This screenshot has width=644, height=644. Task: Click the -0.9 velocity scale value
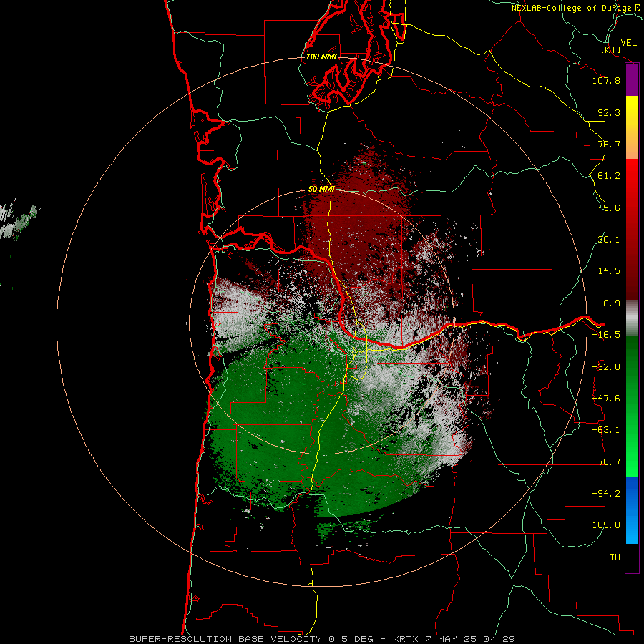pyautogui.click(x=609, y=303)
